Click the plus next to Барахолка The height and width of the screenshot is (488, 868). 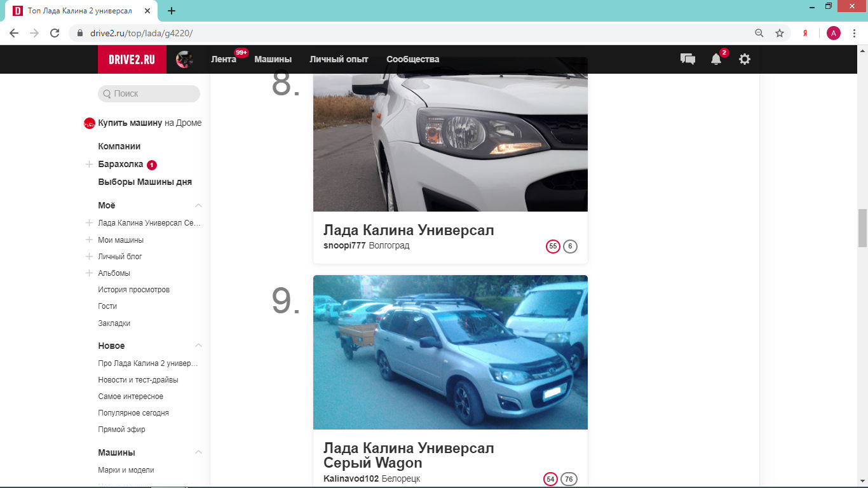(x=89, y=165)
